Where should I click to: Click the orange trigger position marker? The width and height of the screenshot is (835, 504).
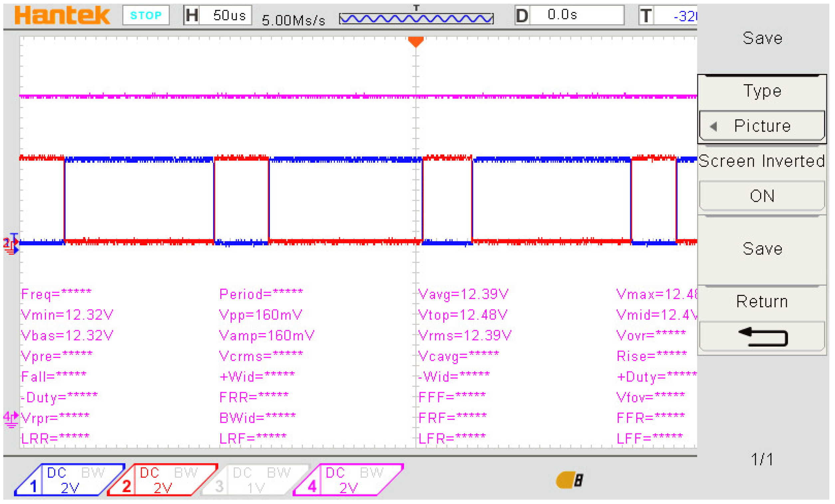coord(416,42)
